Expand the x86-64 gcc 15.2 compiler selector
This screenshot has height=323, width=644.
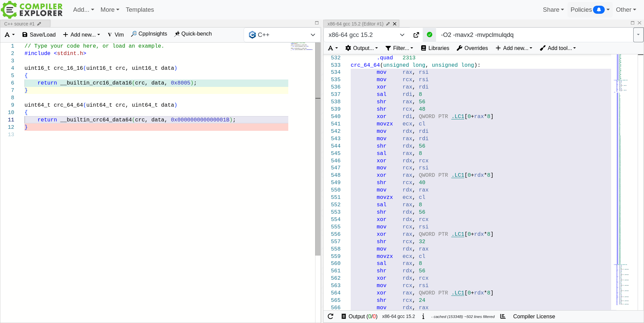[366, 35]
